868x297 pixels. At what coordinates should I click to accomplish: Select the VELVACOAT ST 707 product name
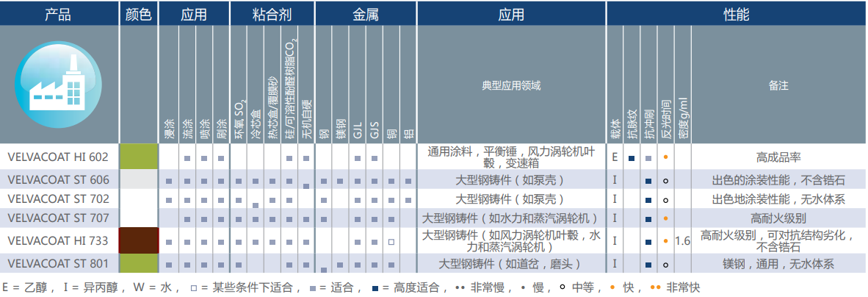(x=58, y=218)
